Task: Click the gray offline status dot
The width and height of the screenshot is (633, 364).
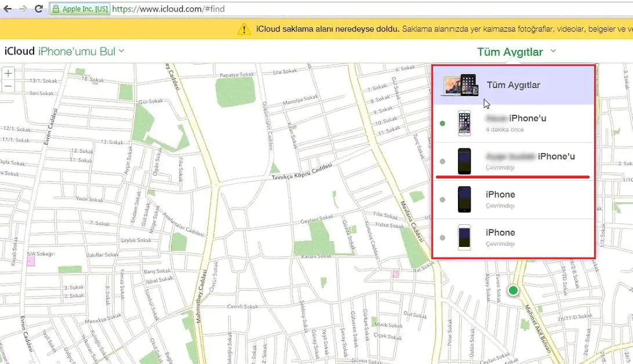Action: tap(443, 161)
